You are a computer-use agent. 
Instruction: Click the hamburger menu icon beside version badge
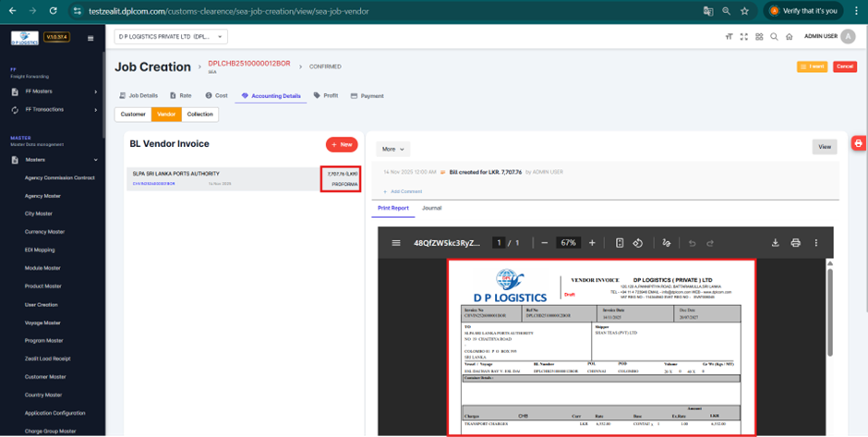[90, 38]
